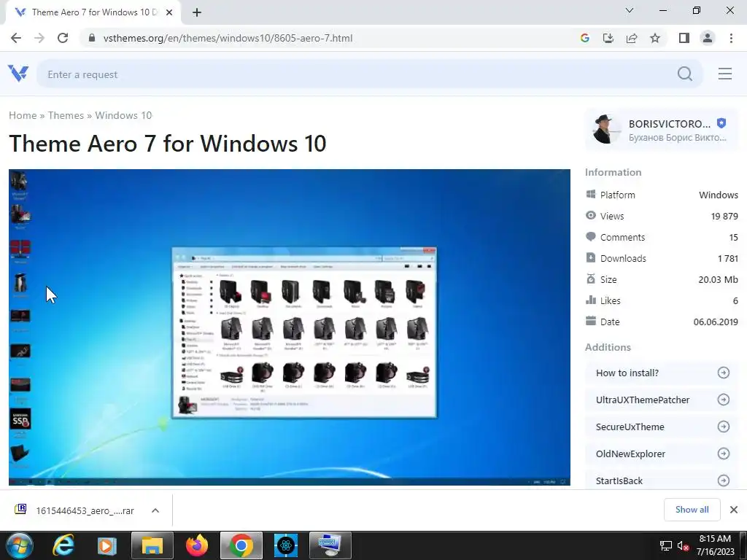747x560 pixels.
Task: Click the Downloads count 1 781
Action: tap(727, 259)
